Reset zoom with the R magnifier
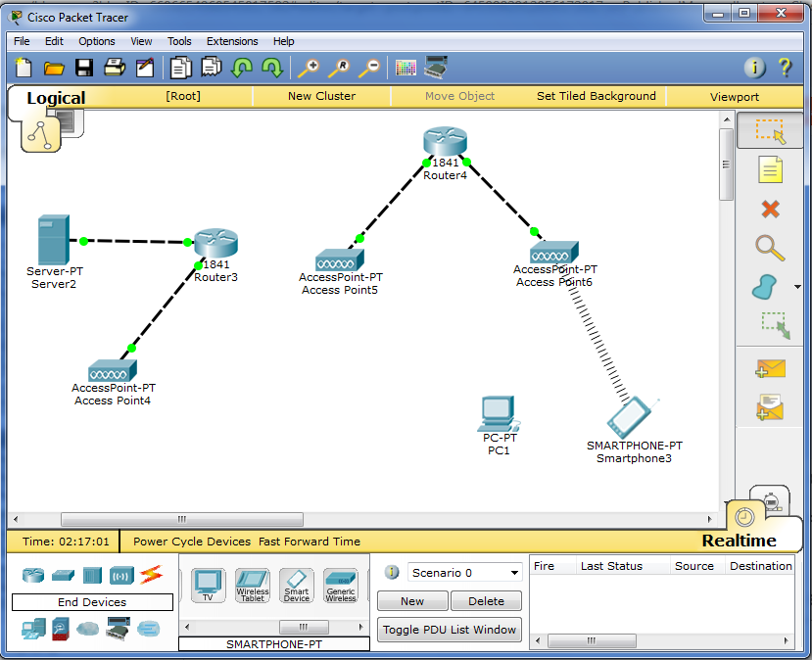This screenshot has width=812, height=660. (339, 68)
